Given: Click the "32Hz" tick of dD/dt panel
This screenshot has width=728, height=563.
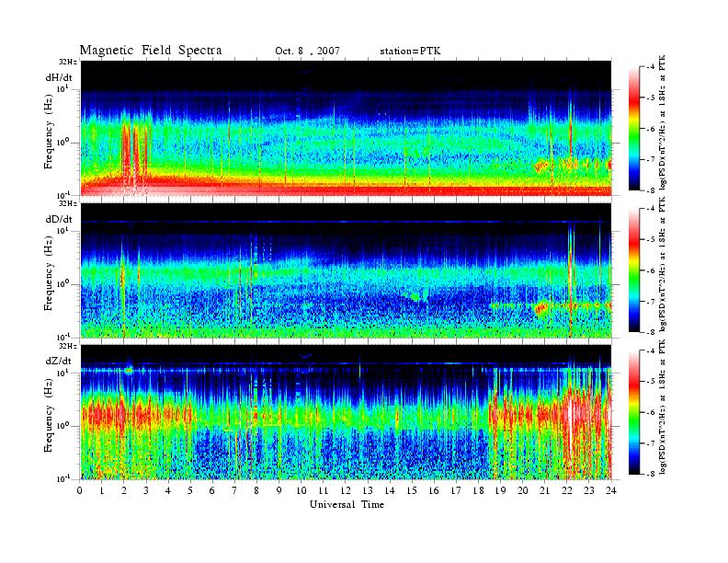Looking at the screenshot, I should pos(68,203).
